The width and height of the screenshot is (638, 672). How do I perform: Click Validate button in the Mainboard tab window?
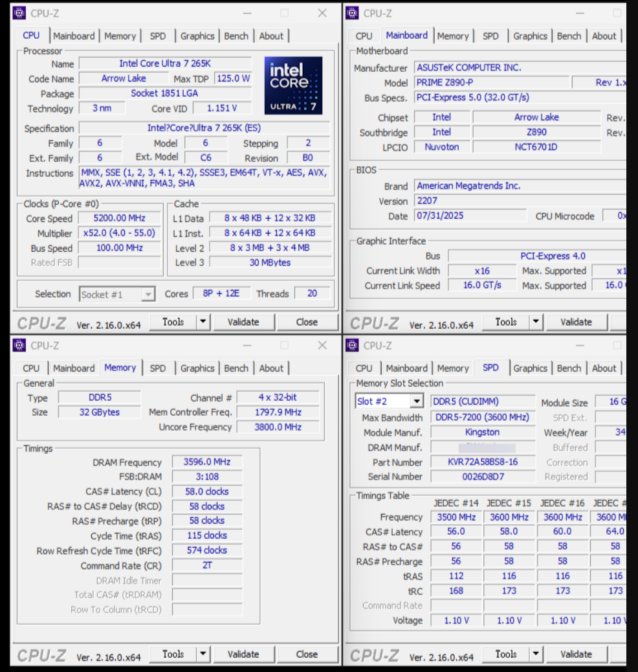(577, 322)
